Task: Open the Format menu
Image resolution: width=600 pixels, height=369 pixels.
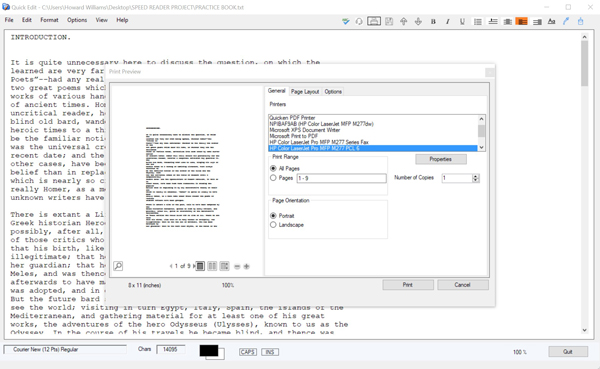Action: (49, 20)
